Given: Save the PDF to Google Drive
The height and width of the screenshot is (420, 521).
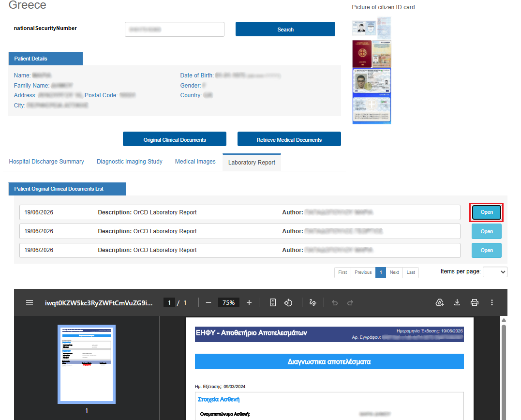Looking at the screenshot, I should click(440, 302).
